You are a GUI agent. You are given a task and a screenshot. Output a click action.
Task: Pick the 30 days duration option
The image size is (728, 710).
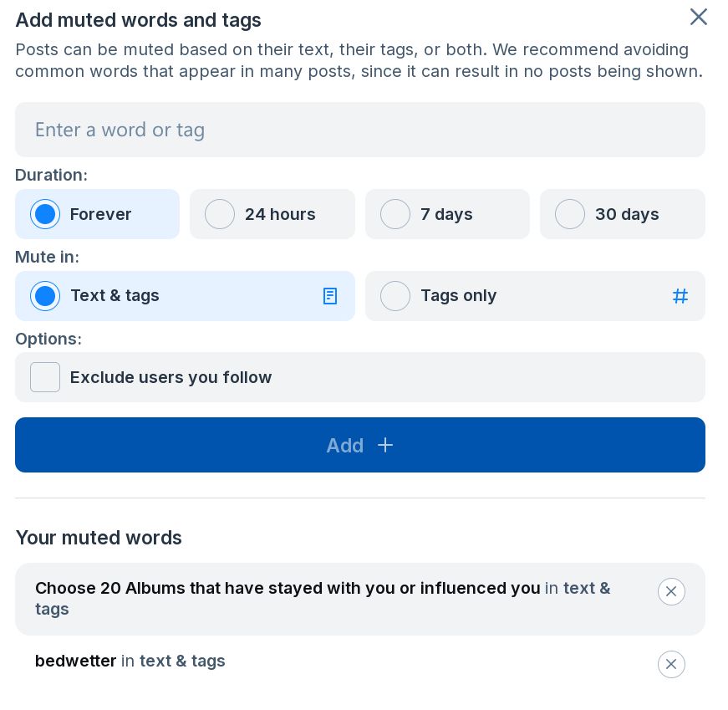point(570,214)
